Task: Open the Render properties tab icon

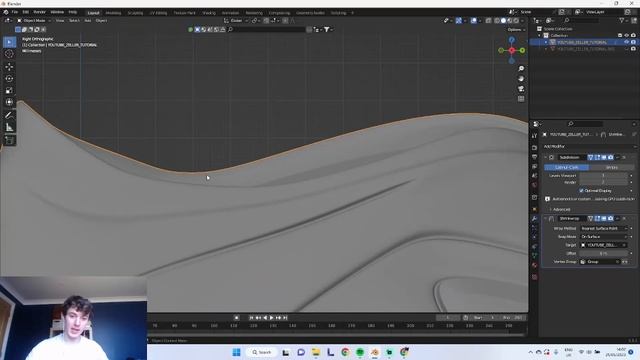Action: [x=535, y=147]
